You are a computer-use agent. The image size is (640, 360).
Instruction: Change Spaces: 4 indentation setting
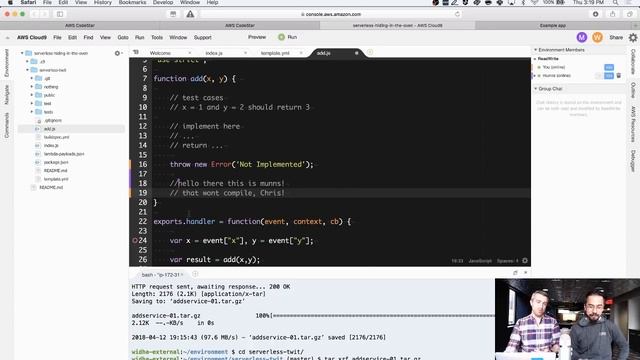[507, 260]
